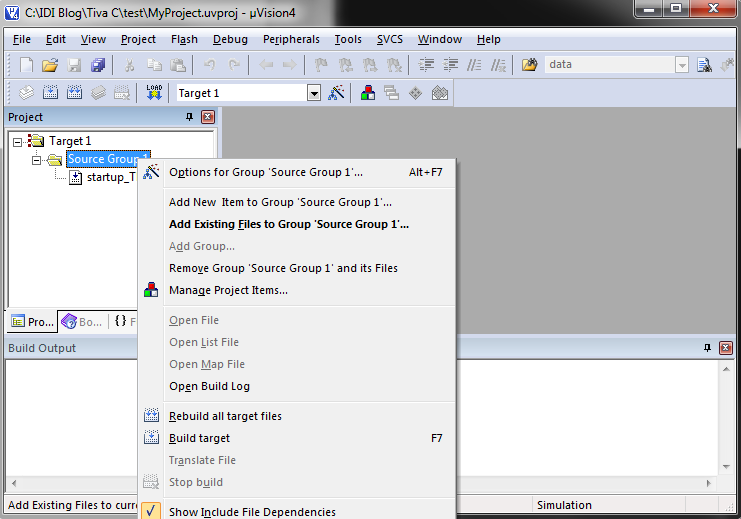The image size is (741, 519).
Task: Click into the data search field
Action: (610, 64)
